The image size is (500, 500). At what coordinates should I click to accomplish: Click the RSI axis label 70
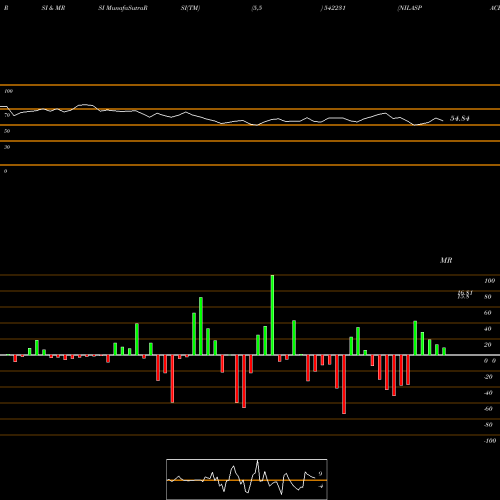(x=7, y=115)
